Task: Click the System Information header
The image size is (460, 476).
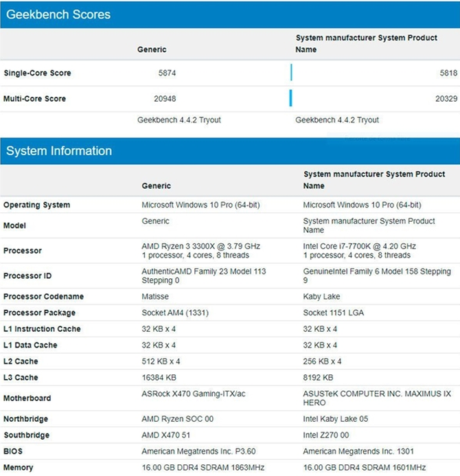Action: point(230,151)
